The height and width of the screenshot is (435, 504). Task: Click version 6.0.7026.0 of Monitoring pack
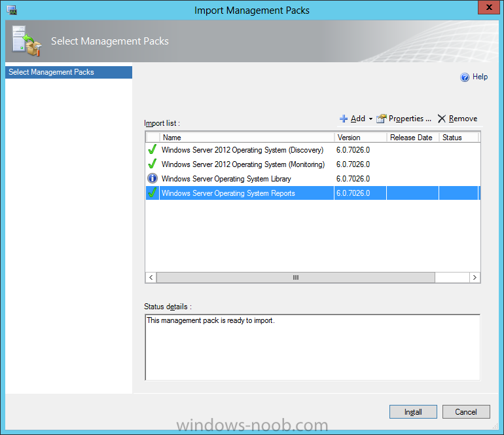(353, 164)
